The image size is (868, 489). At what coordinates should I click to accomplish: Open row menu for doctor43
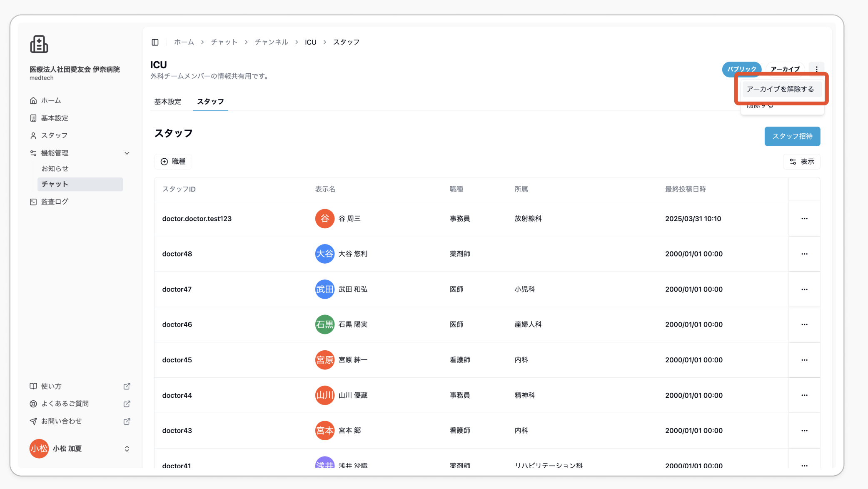[x=804, y=431]
